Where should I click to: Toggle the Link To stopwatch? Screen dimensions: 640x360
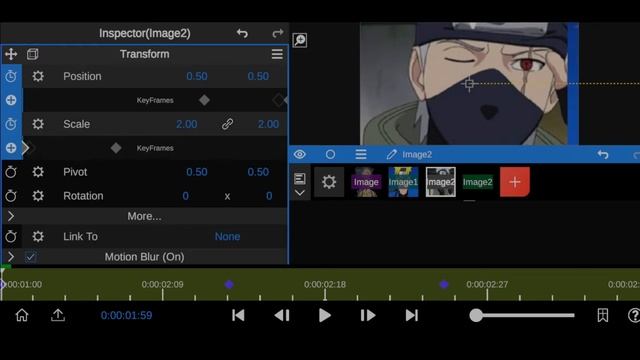click(11, 236)
